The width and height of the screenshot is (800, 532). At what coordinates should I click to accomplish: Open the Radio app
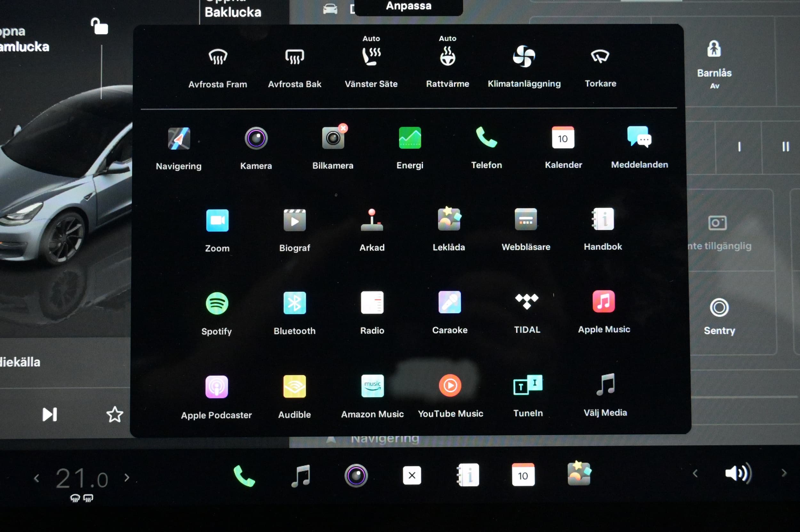point(372,302)
